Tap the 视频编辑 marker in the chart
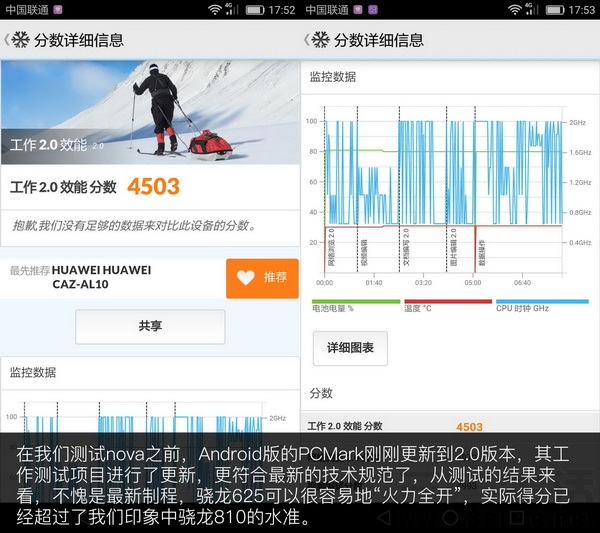Screen dimensions: 600x533 point(364,253)
